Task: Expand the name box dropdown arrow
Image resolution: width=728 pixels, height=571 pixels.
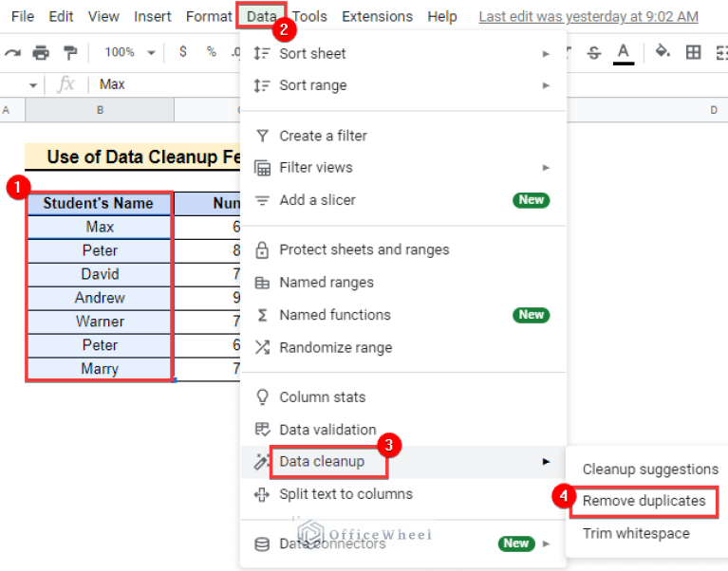Action: 32,85
